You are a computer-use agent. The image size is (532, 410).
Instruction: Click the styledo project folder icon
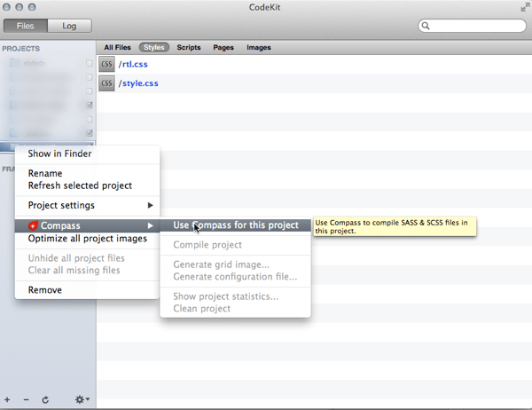(x=14, y=63)
